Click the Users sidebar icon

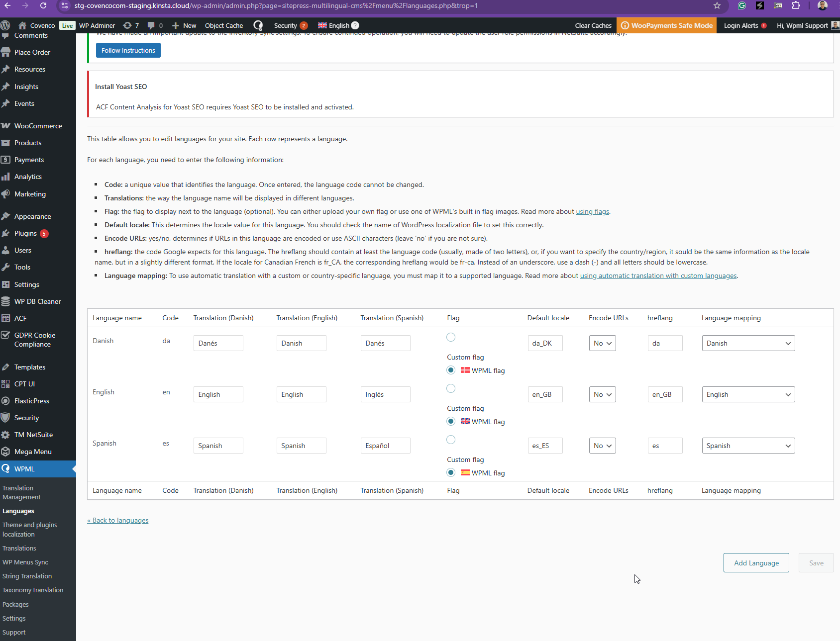pos(5,250)
